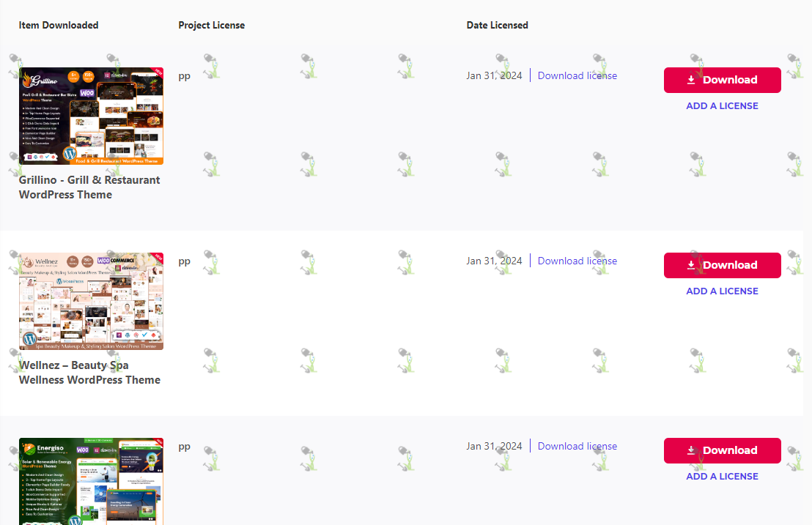Open the Grillino theme preview thumbnail
The height and width of the screenshot is (525, 812).
91,116
